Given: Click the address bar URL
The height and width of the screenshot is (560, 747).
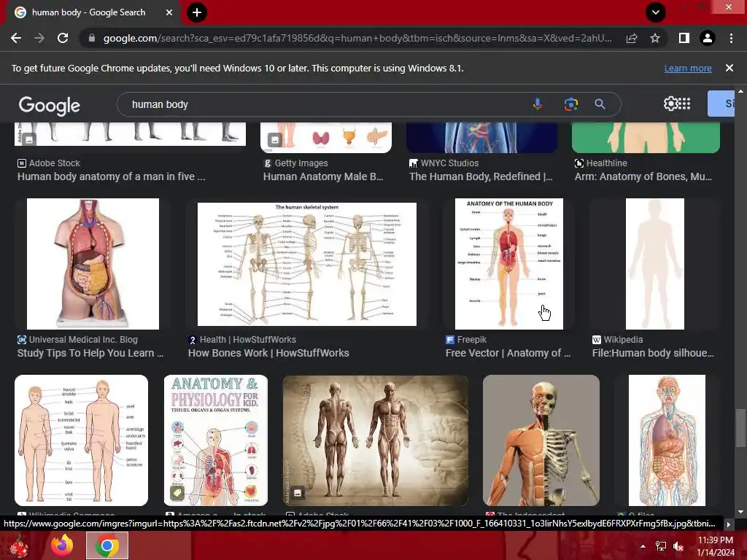Looking at the screenshot, I should point(357,38).
